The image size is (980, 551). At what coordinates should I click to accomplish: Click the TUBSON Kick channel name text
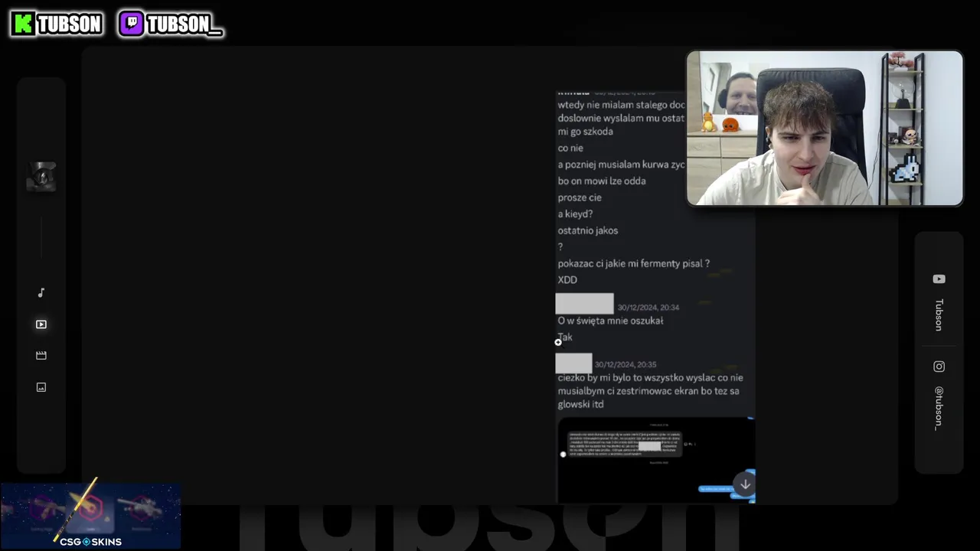(70, 24)
